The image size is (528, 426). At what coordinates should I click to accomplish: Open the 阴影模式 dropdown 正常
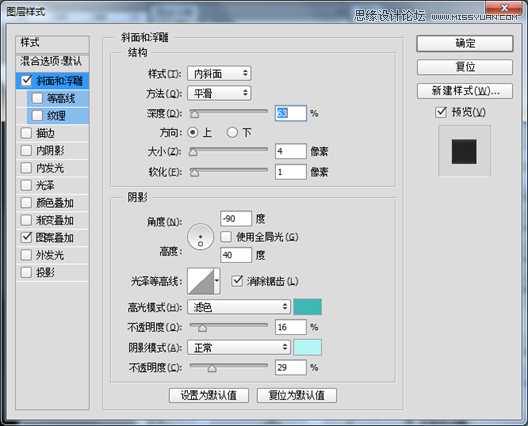coord(239,347)
